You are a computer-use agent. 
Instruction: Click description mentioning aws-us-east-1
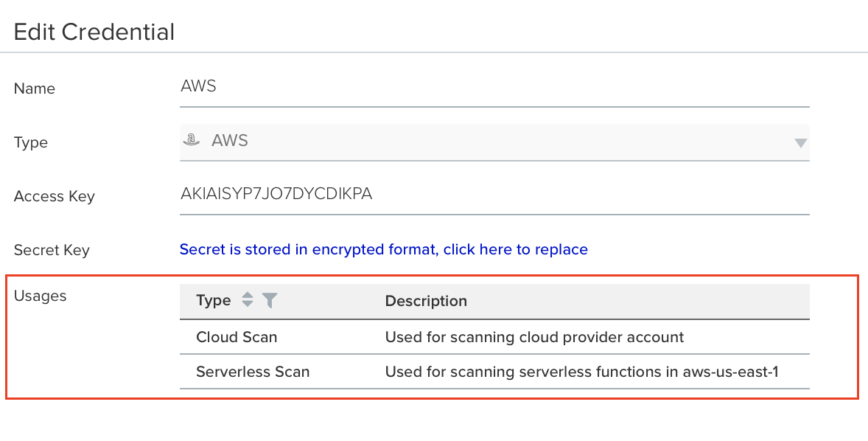tap(582, 371)
